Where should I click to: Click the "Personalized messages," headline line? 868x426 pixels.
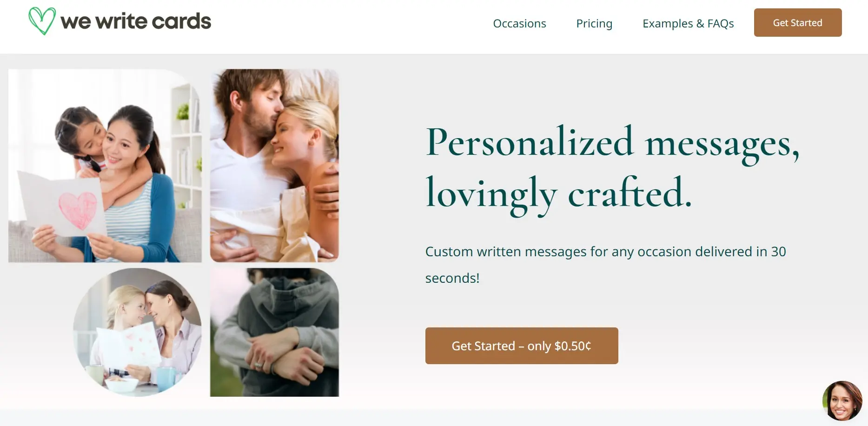click(x=612, y=142)
